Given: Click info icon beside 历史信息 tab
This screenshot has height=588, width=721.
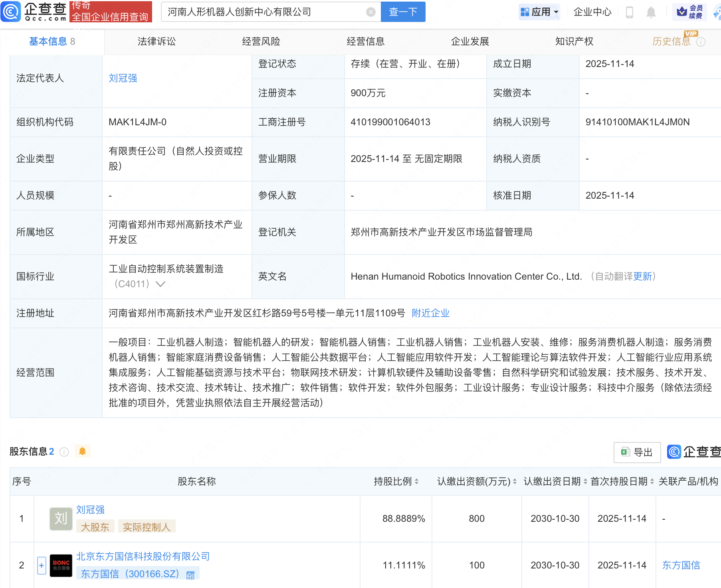Looking at the screenshot, I should point(701,42).
